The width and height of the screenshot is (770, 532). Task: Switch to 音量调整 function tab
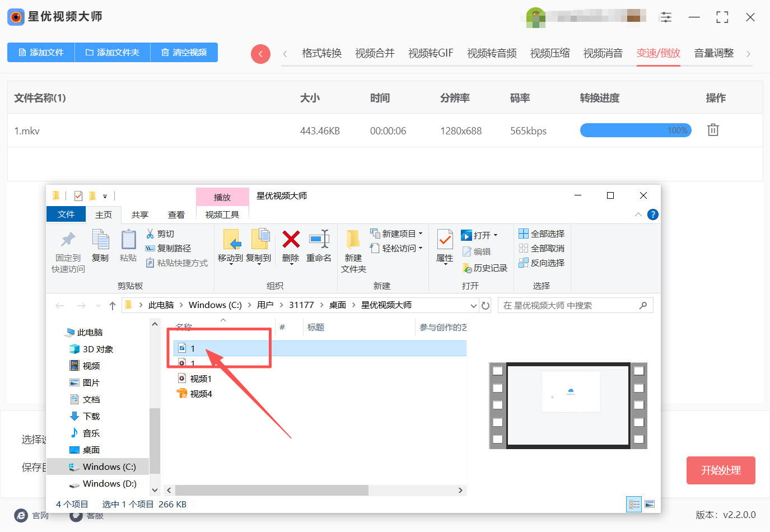click(714, 53)
